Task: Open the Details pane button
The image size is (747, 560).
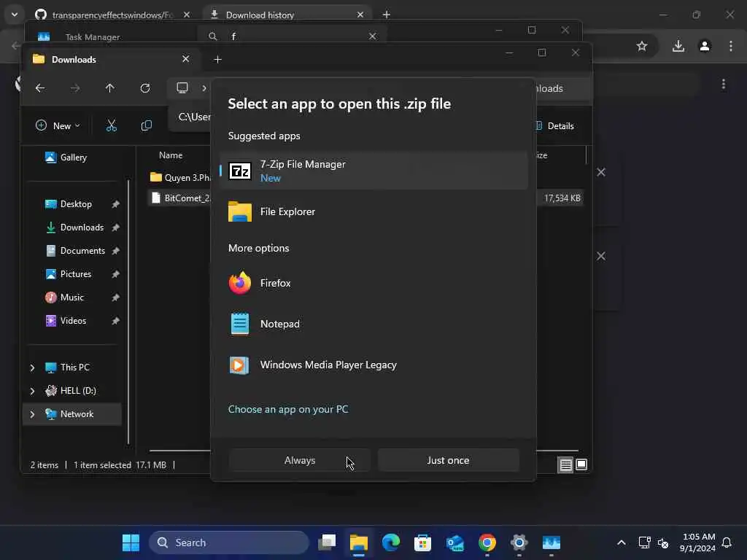Action: click(x=555, y=125)
